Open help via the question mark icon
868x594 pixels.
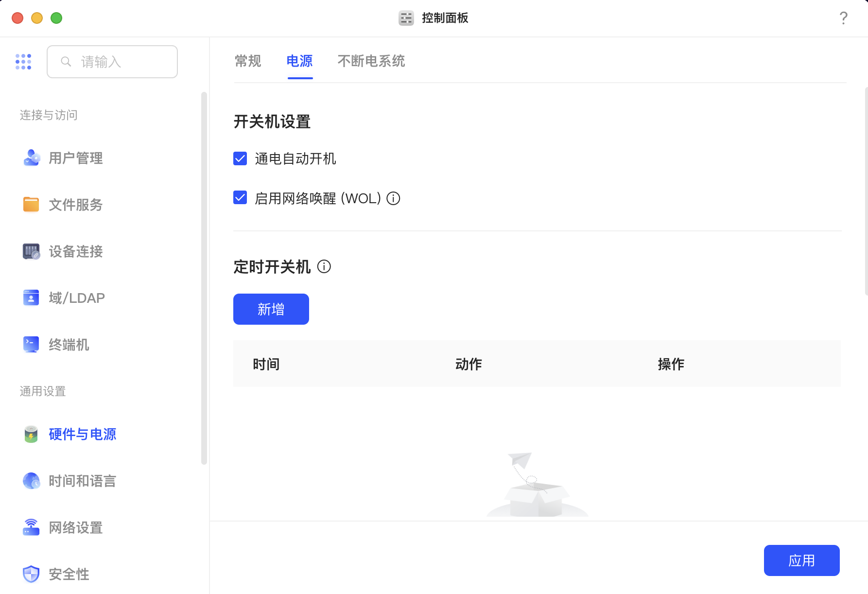coord(843,18)
